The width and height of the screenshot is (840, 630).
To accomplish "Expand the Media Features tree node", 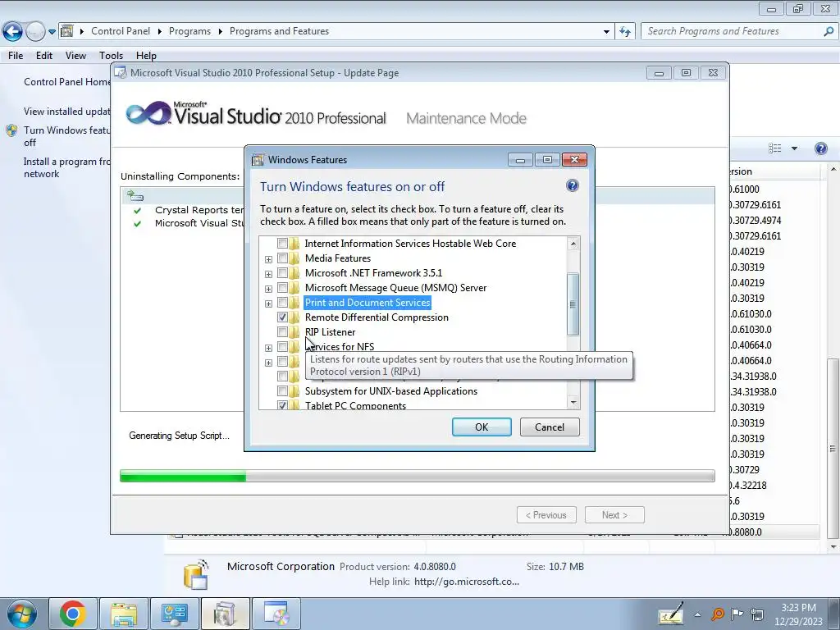I will pos(268,259).
